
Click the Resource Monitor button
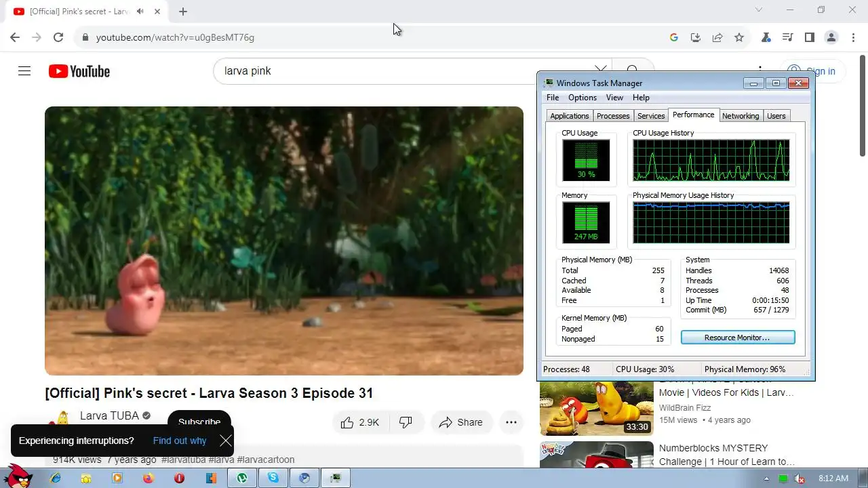click(x=738, y=338)
